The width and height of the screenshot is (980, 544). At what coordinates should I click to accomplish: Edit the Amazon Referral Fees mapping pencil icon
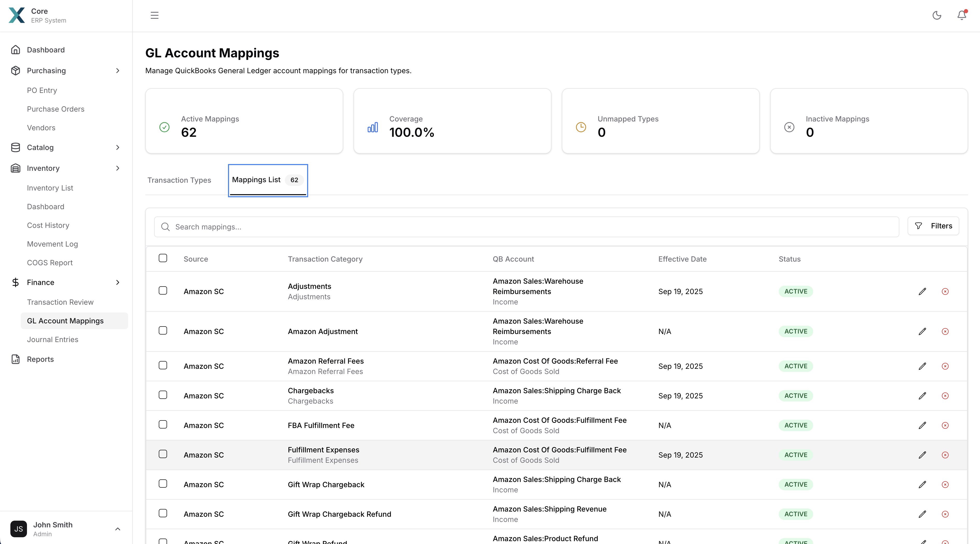point(923,366)
